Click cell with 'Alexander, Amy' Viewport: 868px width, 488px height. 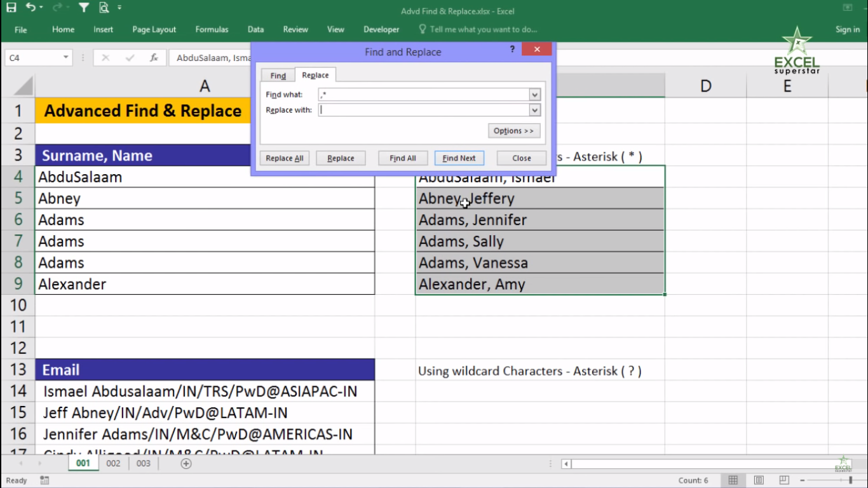[x=540, y=284]
